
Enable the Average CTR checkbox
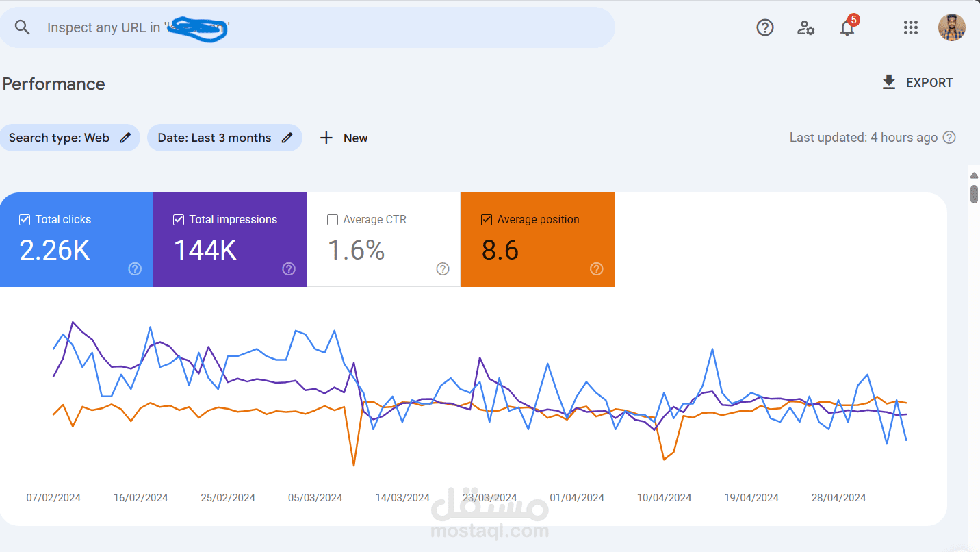pyautogui.click(x=333, y=220)
